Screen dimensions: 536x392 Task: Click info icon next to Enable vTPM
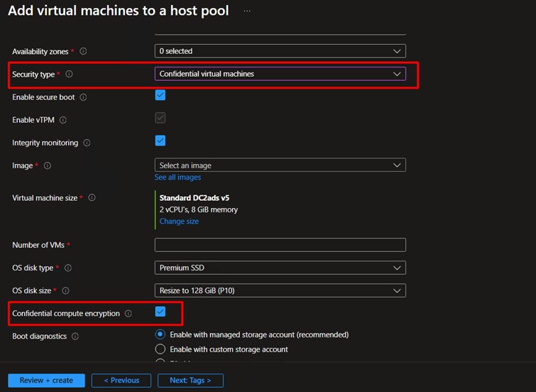(63, 120)
